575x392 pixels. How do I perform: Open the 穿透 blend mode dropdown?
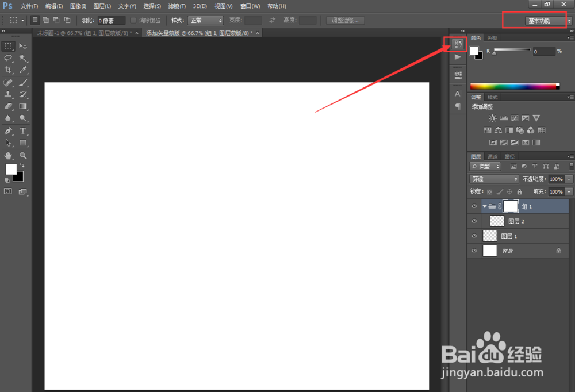493,179
